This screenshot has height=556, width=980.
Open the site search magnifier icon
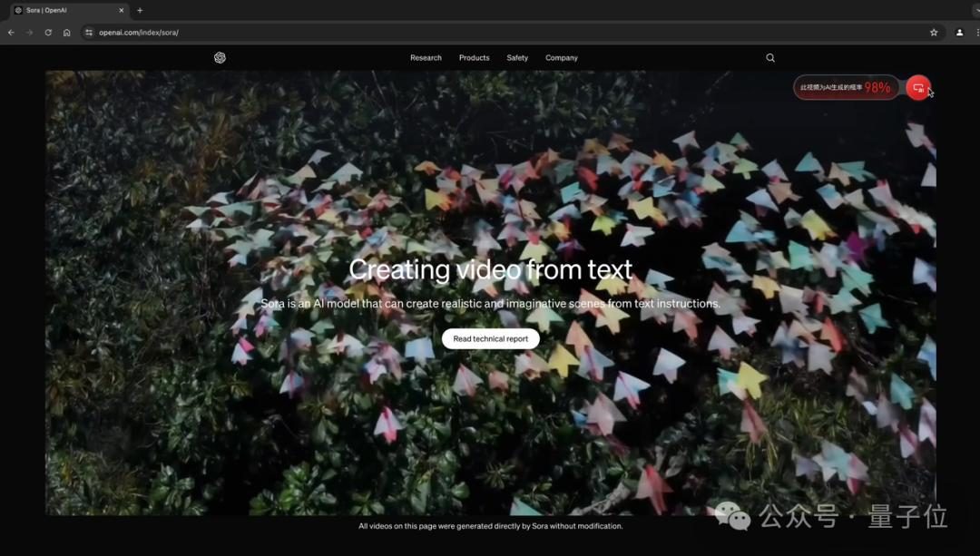click(x=770, y=58)
